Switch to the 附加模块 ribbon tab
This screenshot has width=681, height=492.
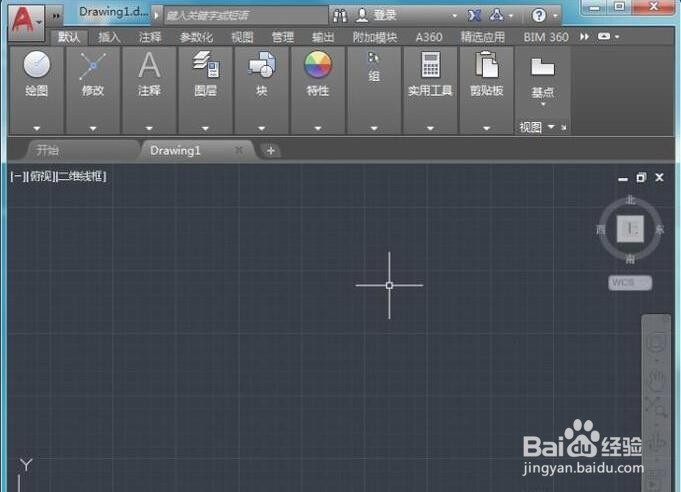pos(375,37)
